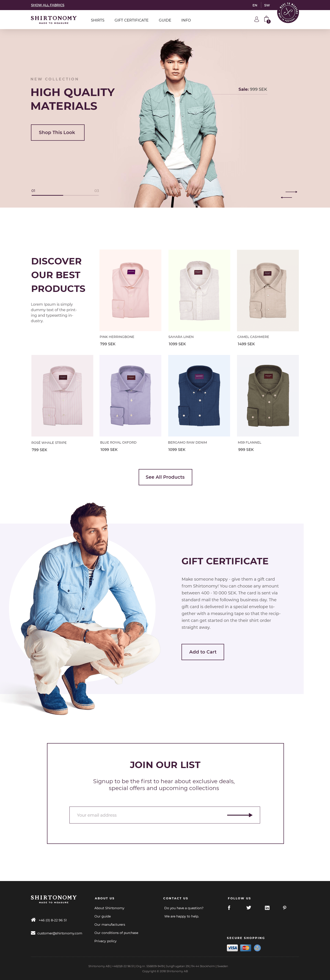The height and width of the screenshot is (980, 330).
Task: Open the shopping bag cart icon
Action: point(267,19)
